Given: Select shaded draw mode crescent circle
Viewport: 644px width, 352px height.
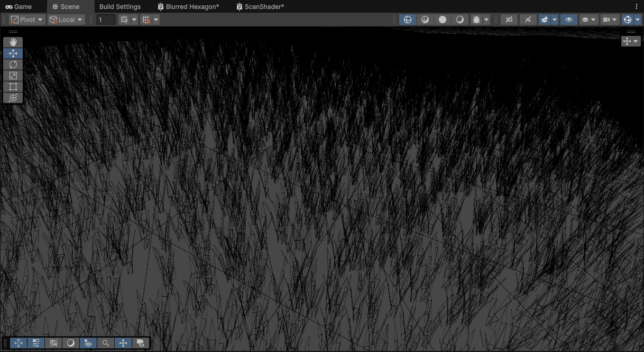Looking at the screenshot, I should 460,20.
